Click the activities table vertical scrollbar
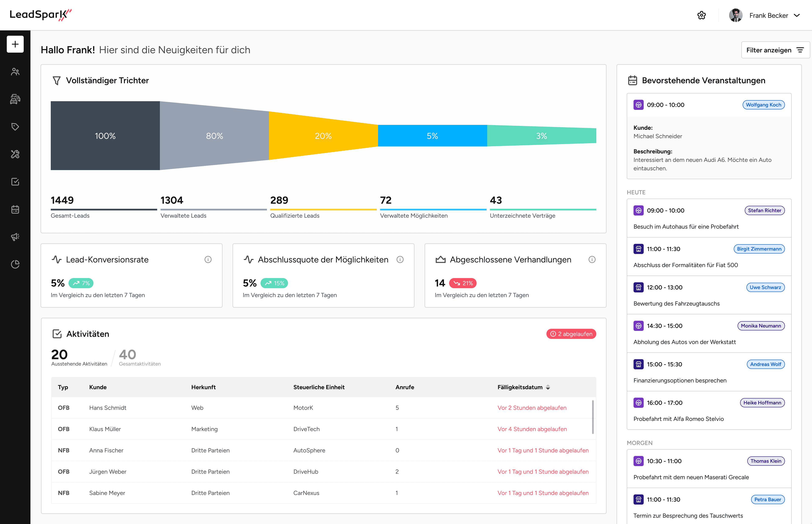Image resolution: width=812 pixels, height=524 pixels. coord(593,417)
